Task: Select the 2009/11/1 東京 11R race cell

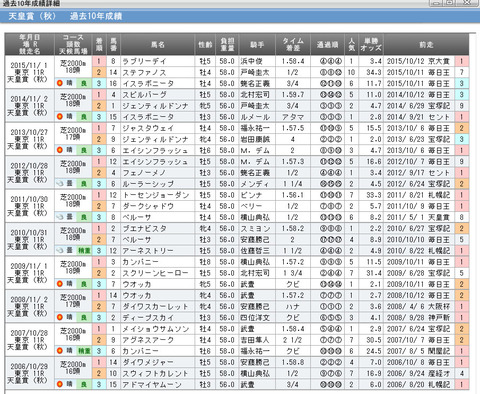Action: (x=29, y=273)
